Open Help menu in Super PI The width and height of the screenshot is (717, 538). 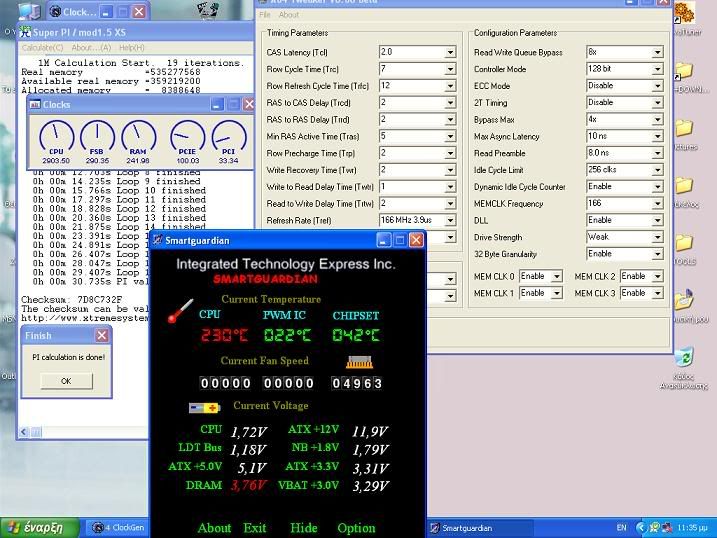click(132, 48)
